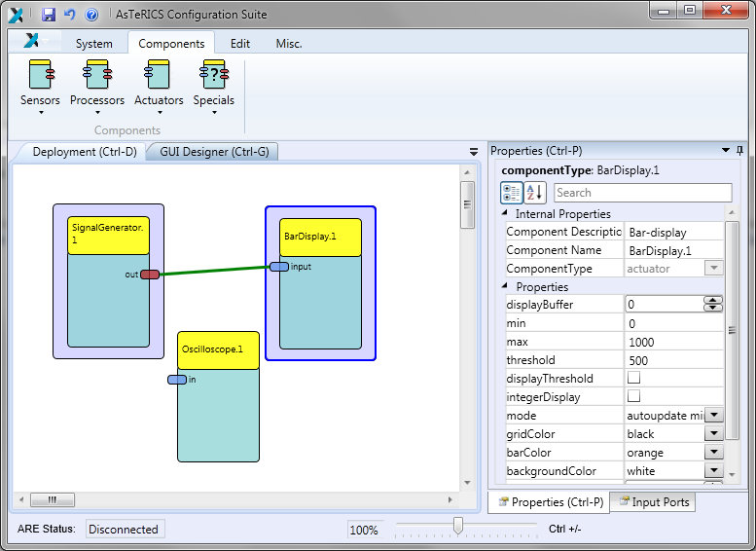Edit the Component Description value
The width and height of the screenshot is (756, 551).
pos(674,232)
